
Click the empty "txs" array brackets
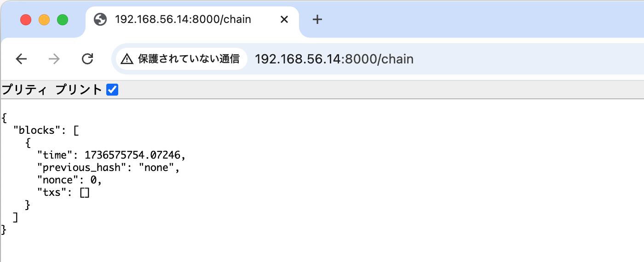85,193
